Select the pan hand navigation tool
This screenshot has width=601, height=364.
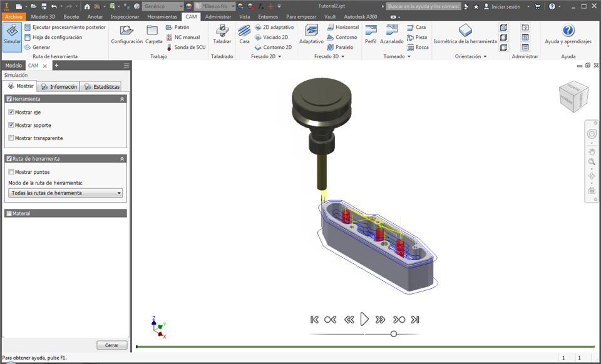click(x=592, y=151)
